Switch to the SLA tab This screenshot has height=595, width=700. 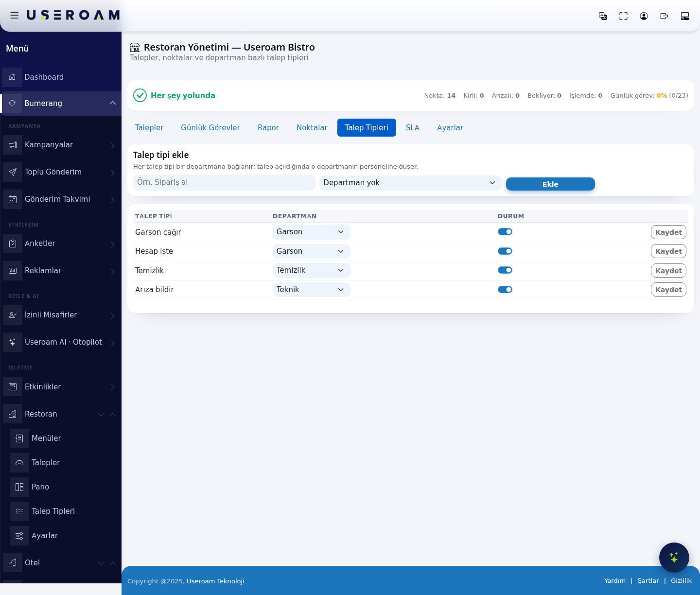[x=413, y=128]
